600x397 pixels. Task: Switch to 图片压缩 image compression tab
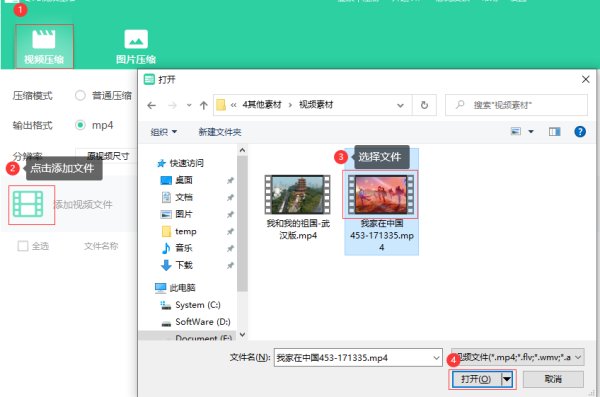[x=136, y=47]
